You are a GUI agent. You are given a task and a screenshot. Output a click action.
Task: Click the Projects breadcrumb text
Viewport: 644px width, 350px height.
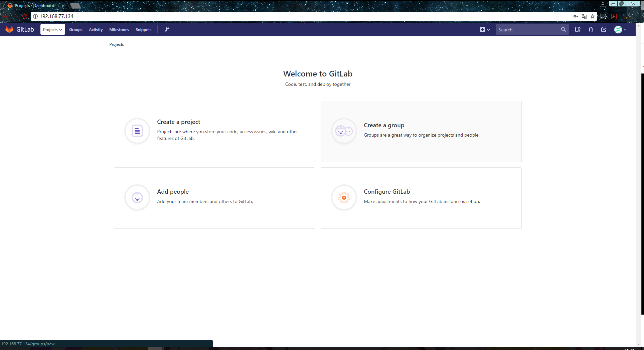[x=117, y=44]
